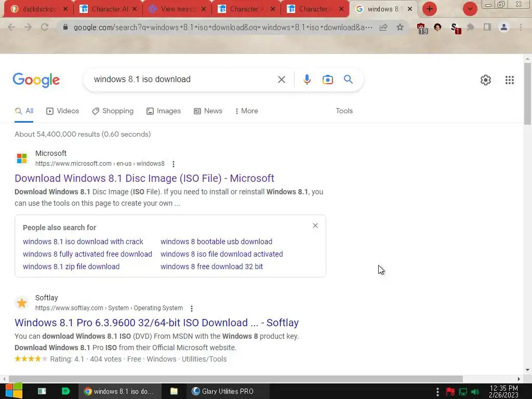Viewport: 532px width, 399px height.
Task: Open more options for Softlay result
Action: [x=192, y=309]
